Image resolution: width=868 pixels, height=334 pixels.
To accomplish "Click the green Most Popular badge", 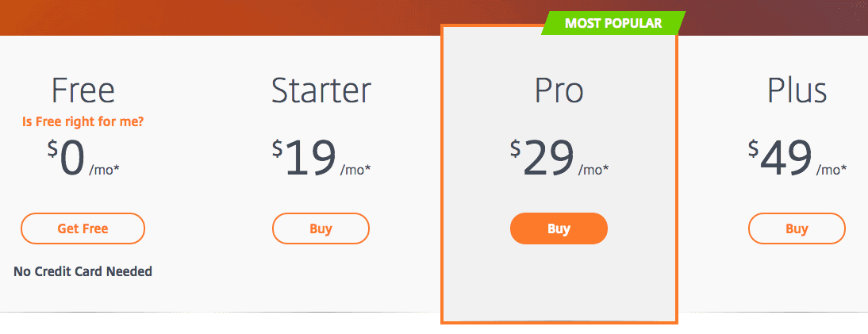I will click(x=613, y=23).
